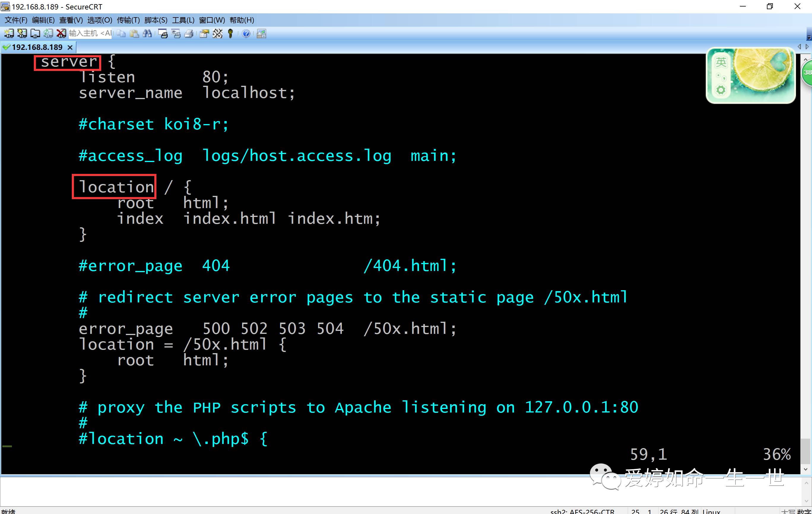Click the Reconnect green arrows icon
The height and width of the screenshot is (514, 812).
point(48,34)
